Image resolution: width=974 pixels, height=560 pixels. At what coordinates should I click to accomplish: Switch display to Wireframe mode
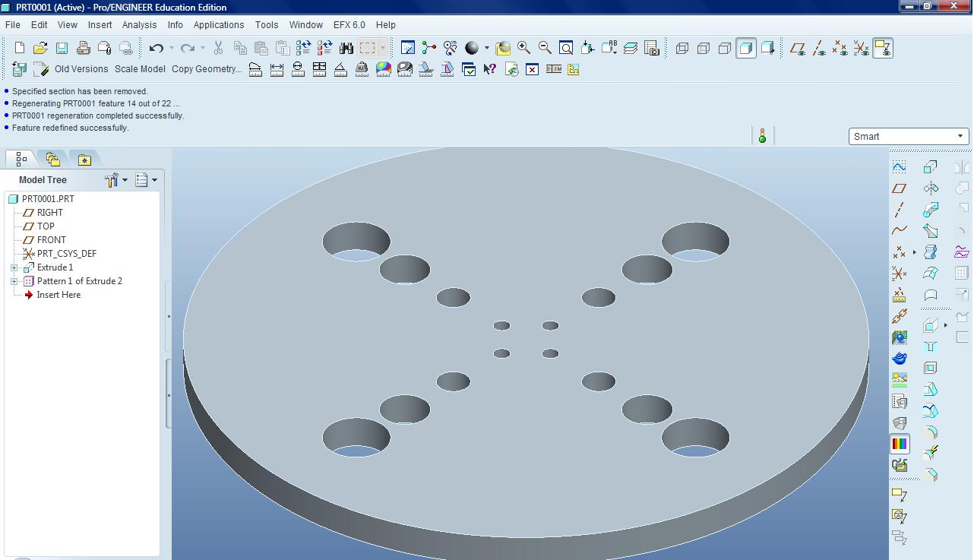(682, 48)
